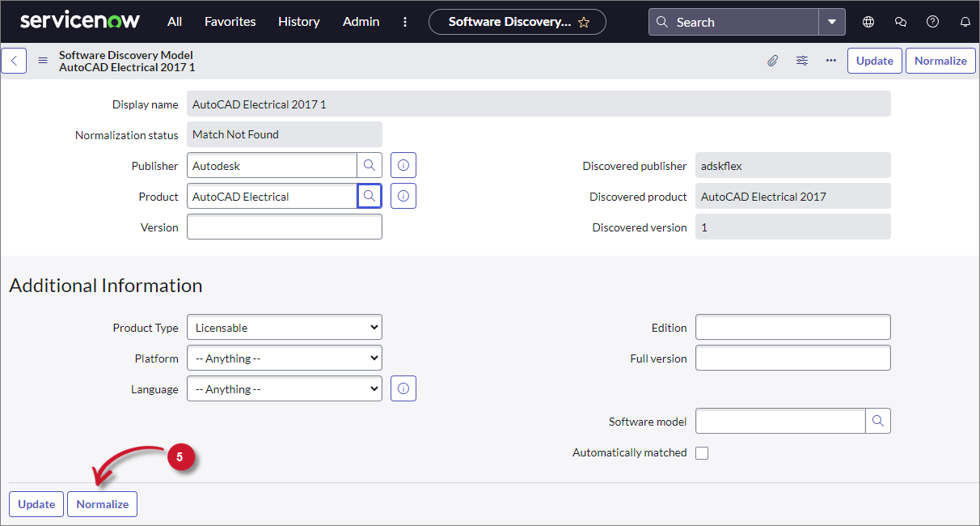This screenshot has height=526, width=980.
Task: Show Publisher record info icon
Action: pyautogui.click(x=403, y=165)
